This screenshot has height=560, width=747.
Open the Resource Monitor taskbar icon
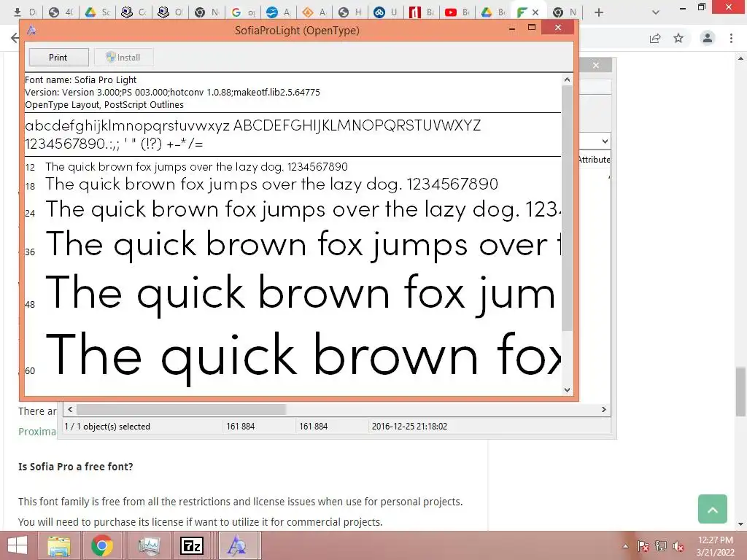coord(149,545)
